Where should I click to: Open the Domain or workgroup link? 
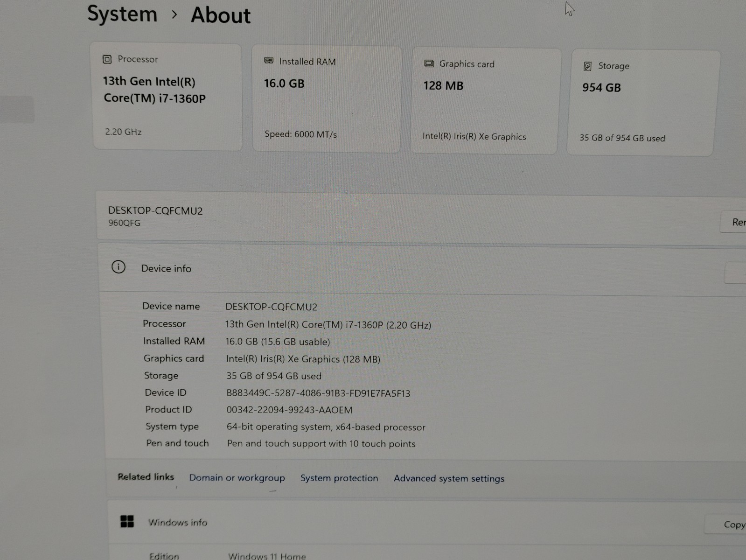pos(237,478)
